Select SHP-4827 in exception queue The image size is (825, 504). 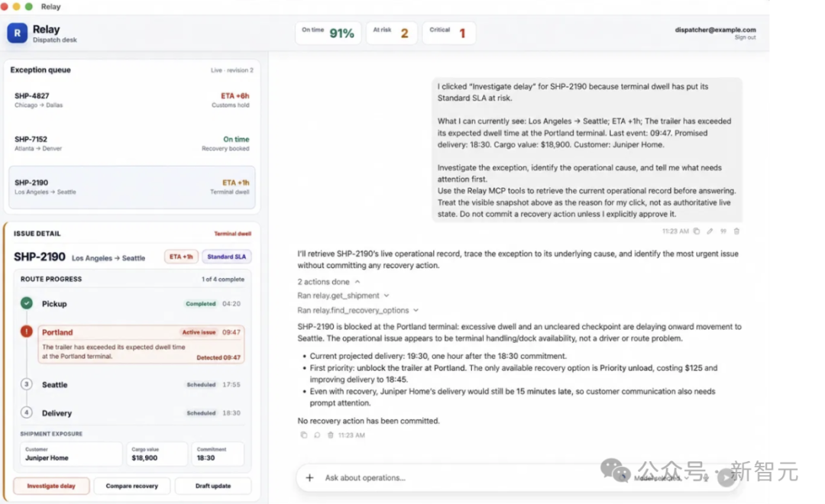click(131, 100)
